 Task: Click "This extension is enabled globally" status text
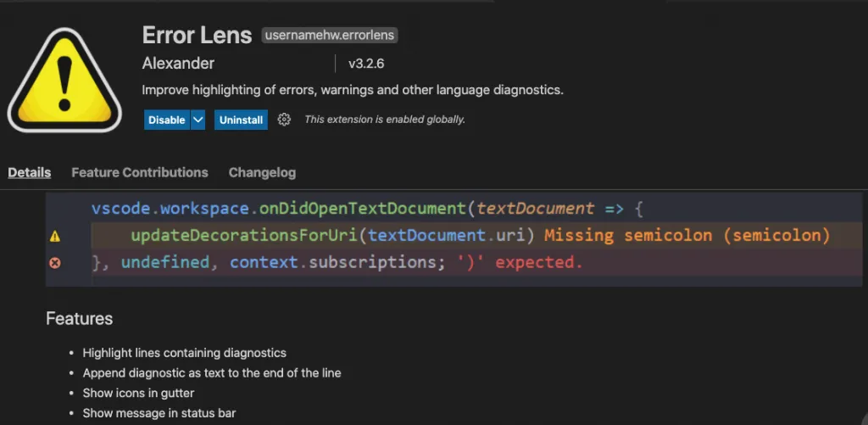[385, 120]
